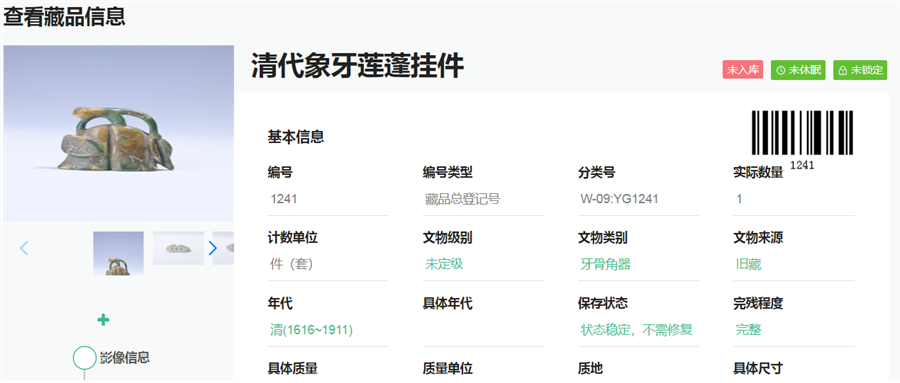Click the 完残程度 value 完整

[748, 330]
